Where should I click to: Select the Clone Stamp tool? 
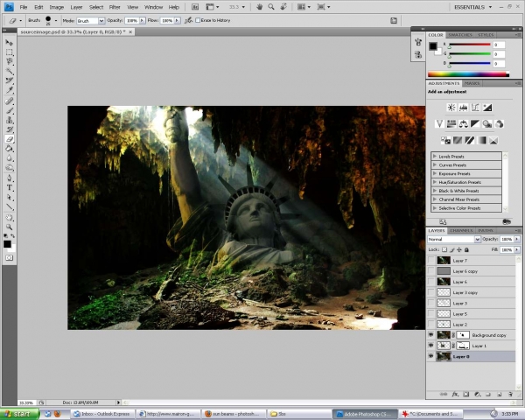click(10, 120)
